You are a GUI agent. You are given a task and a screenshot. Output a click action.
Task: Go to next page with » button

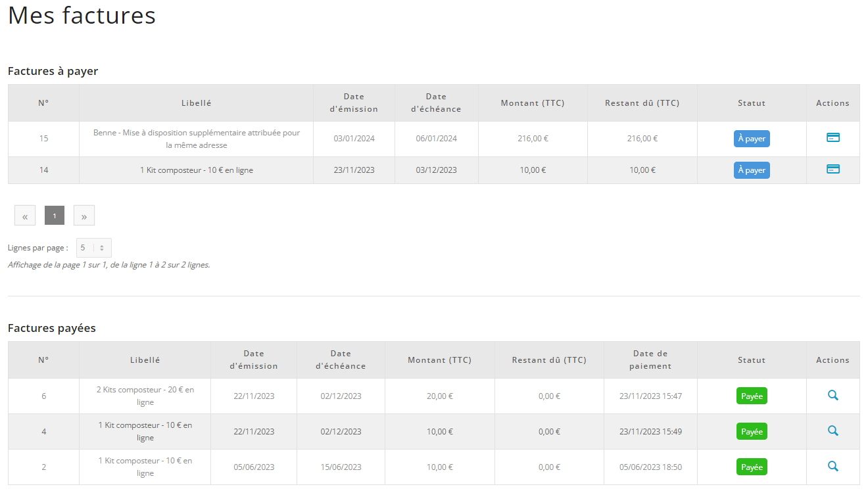coord(84,216)
